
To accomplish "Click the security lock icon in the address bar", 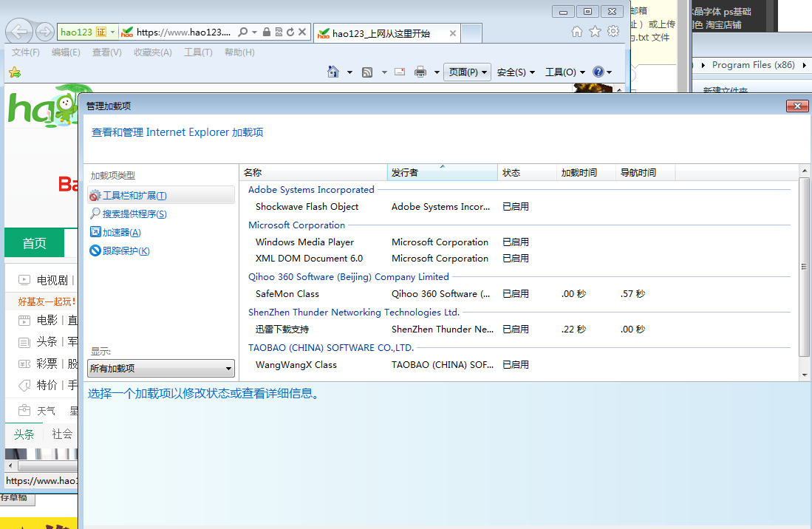I will [267, 33].
